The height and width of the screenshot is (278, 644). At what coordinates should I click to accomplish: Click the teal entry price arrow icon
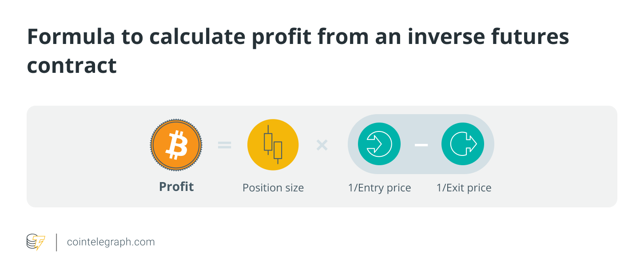379,144
